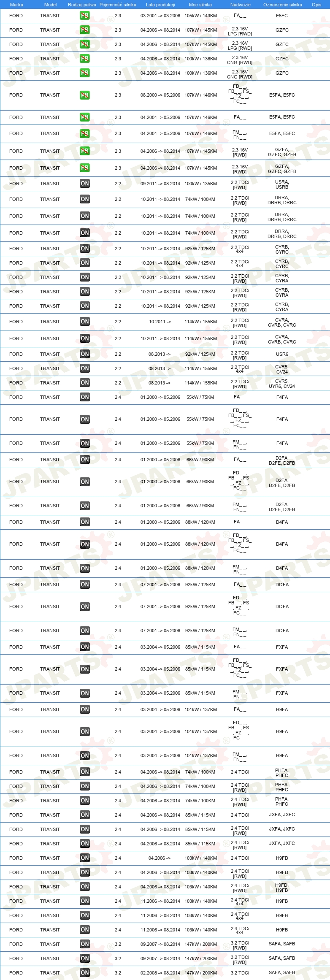
Task: Select the engine code cell USR6
Action: click(x=282, y=354)
